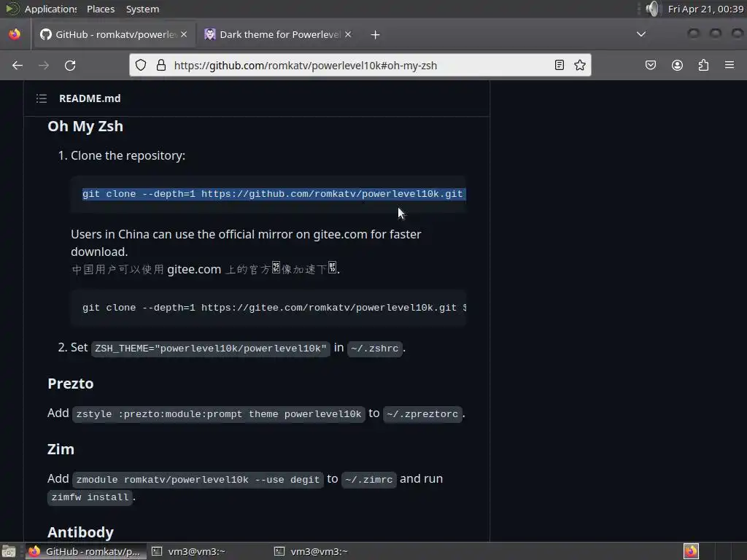Image resolution: width=747 pixels, height=560 pixels.
Task: Click the Prezto heading
Action: (x=71, y=384)
